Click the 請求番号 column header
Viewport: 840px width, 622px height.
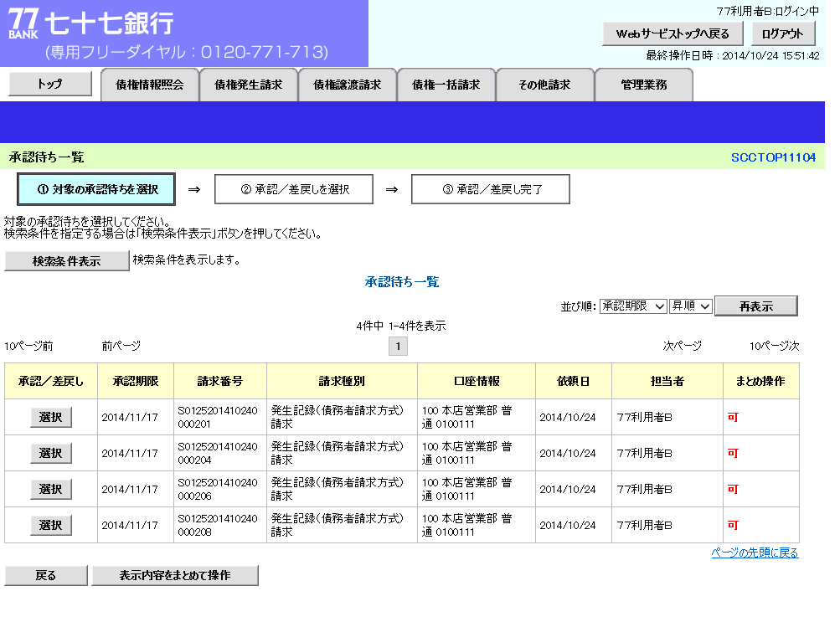point(220,381)
